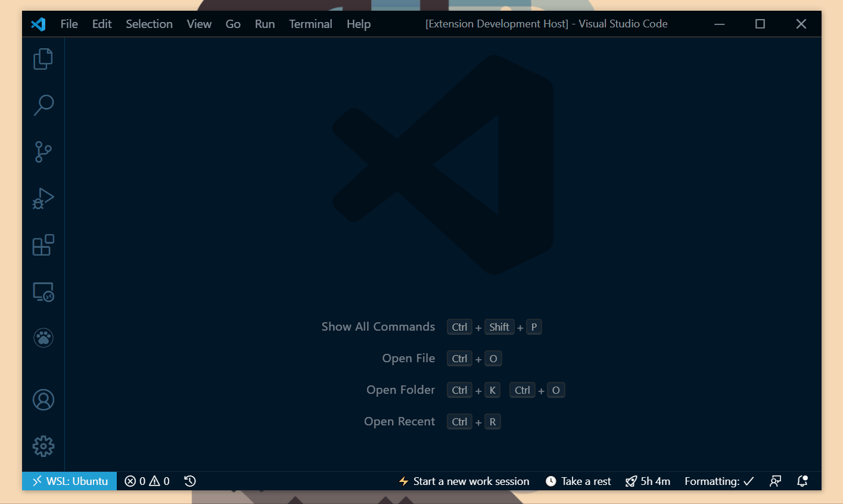The width and height of the screenshot is (843, 504).
Task: Open the Go menu
Action: tap(233, 24)
